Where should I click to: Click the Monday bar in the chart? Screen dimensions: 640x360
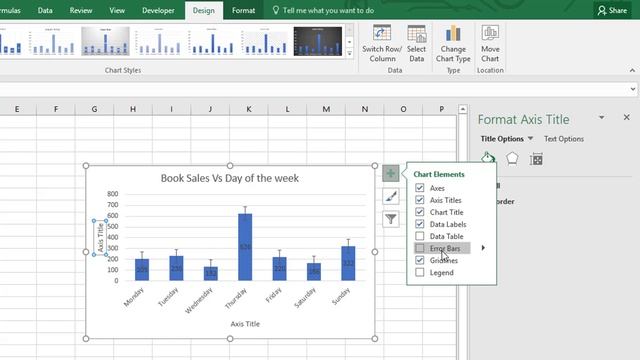tap(142, 270)
